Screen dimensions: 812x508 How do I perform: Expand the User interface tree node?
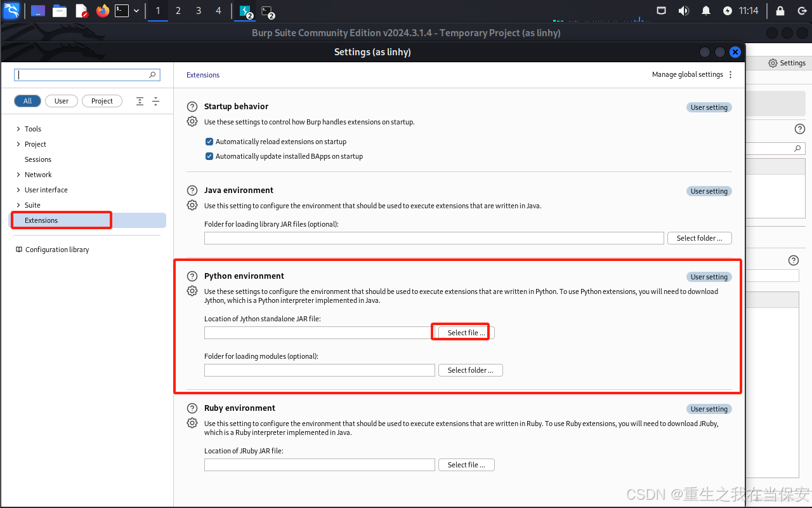(x=18, y=190)
